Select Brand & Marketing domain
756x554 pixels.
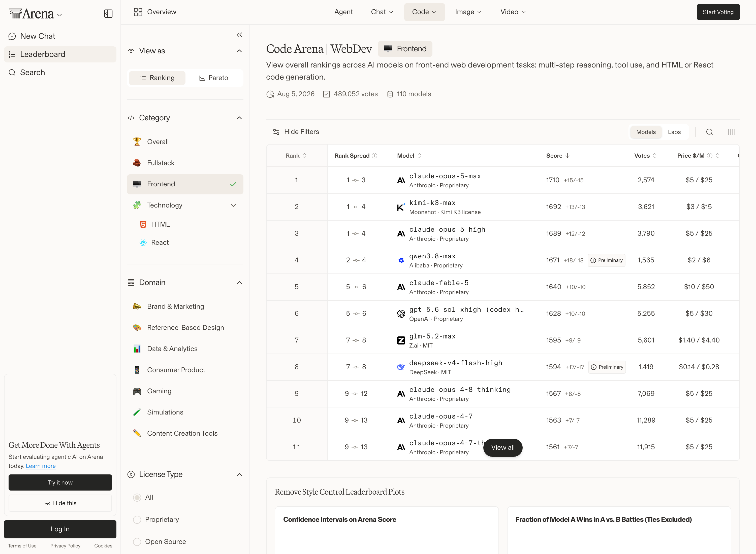[x=185, y=306]
